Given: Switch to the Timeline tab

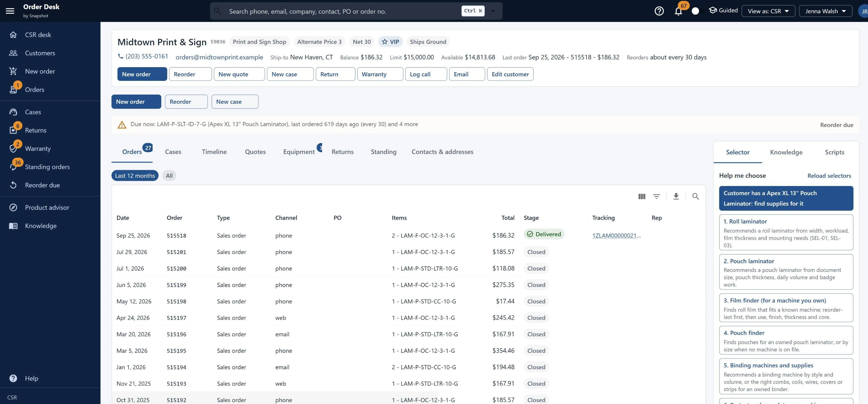Looking at the screenshot, I should (x=214, y=152).
